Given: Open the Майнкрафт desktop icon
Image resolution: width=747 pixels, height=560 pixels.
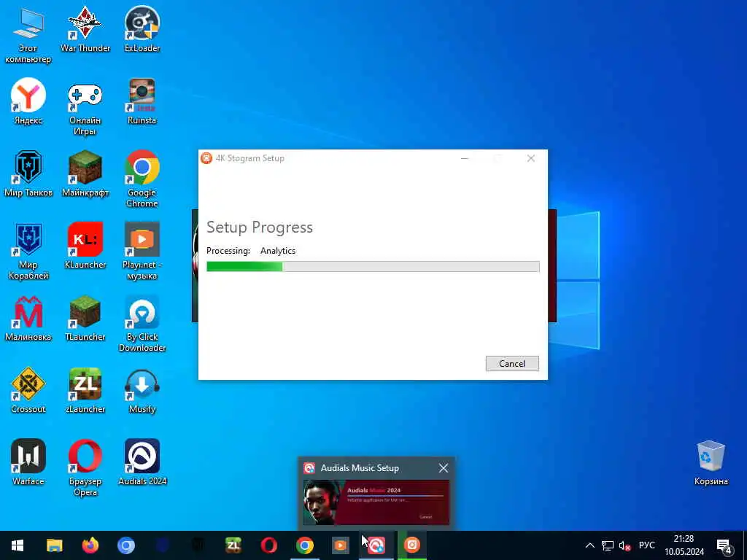Looking at the screenshot, I should pyautogui.click(x=85, y=174).
